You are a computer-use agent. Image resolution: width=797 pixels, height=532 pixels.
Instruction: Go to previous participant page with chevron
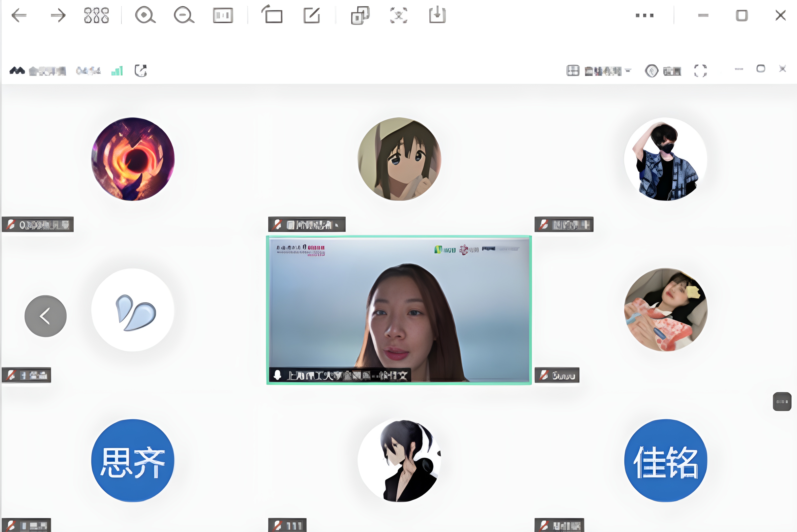coord(45,316)
